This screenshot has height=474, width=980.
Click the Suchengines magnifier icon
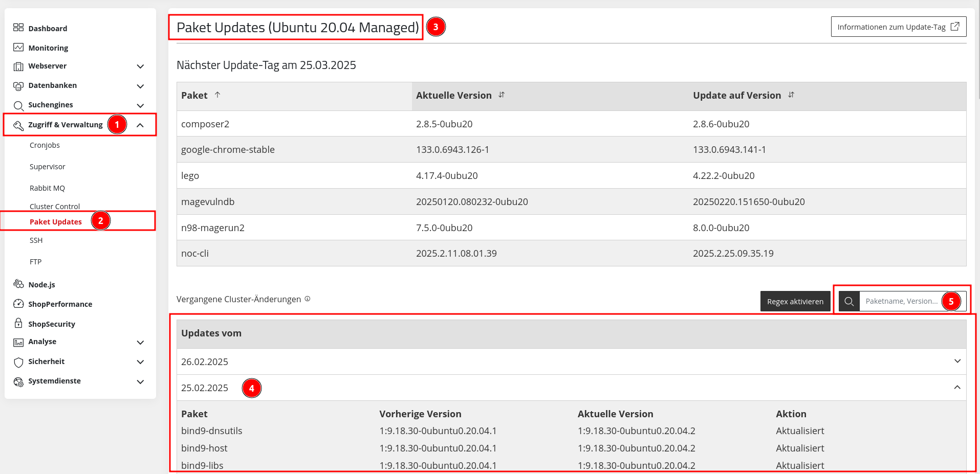pyautogui.click(x=18, y=105)
